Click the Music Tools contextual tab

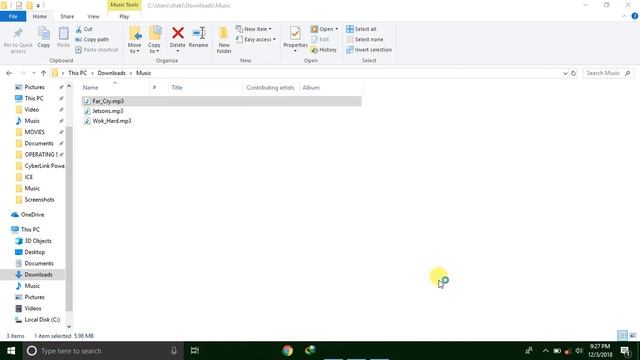(x=124, y=5)
